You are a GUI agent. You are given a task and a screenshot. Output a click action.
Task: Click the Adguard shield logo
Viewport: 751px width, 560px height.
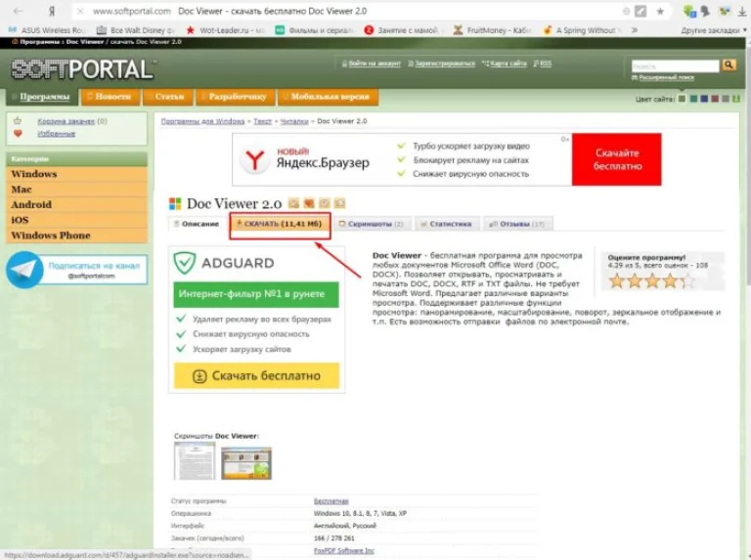point(185,263)
